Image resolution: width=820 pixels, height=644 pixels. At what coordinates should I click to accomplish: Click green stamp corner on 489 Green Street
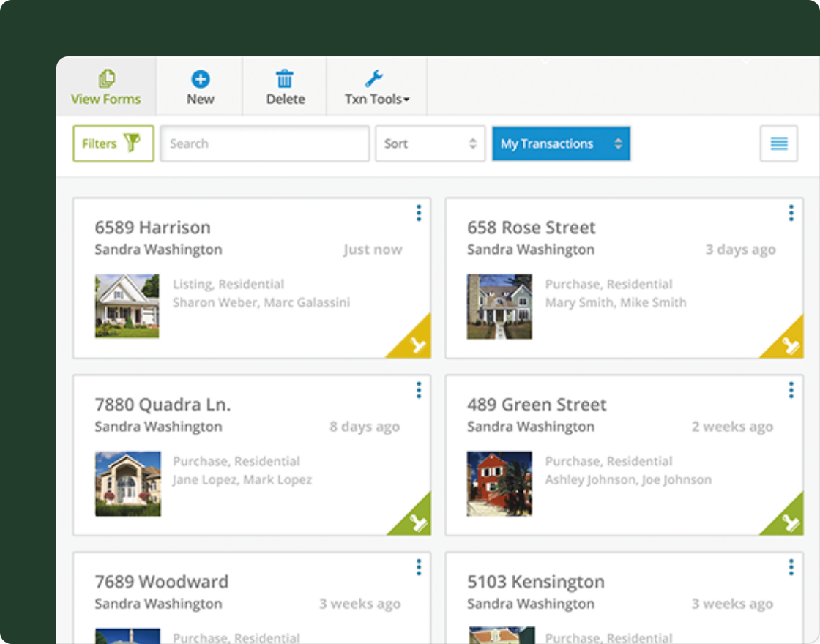(789, 520)
